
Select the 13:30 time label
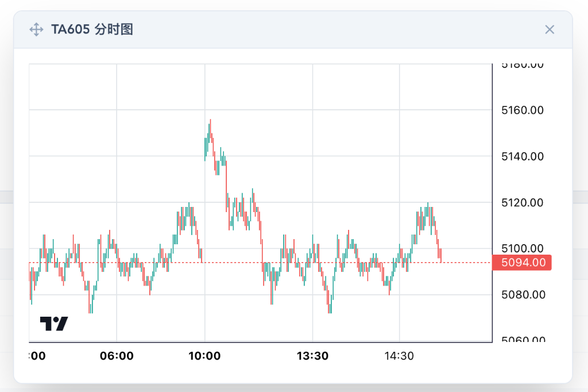tap(314, 356)
